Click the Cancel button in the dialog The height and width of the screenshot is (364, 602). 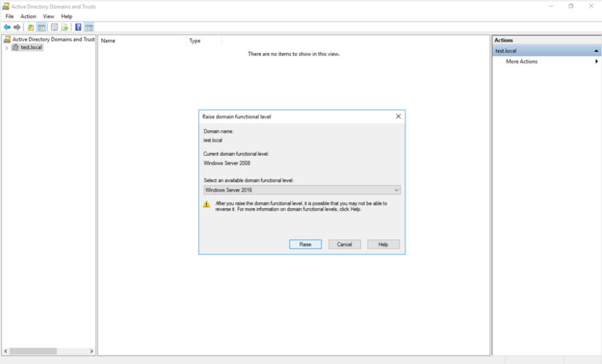tap(345, 244)
